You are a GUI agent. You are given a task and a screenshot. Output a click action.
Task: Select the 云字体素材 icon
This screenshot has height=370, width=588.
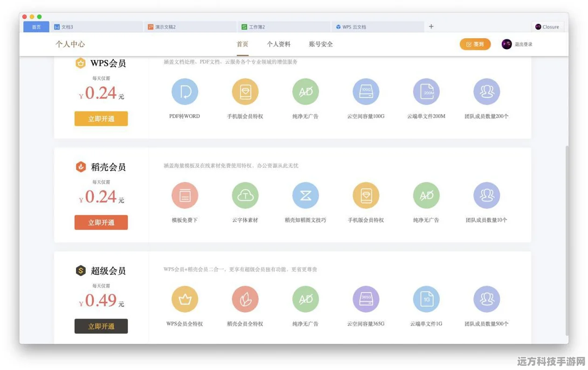point(245,195)
